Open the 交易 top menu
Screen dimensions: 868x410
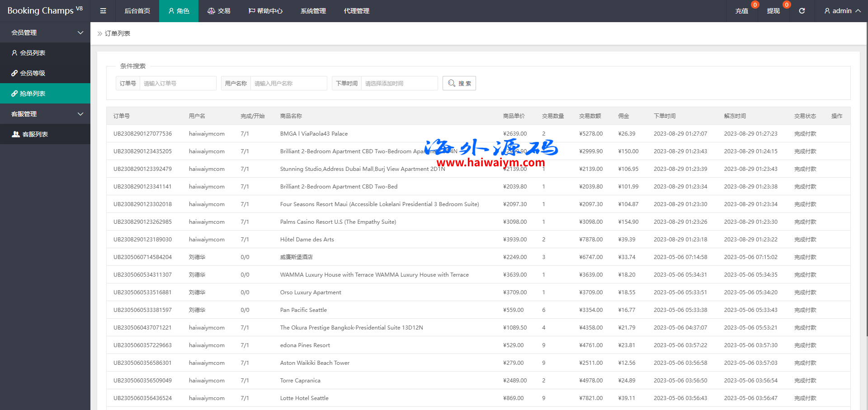[x=219, y=11]
